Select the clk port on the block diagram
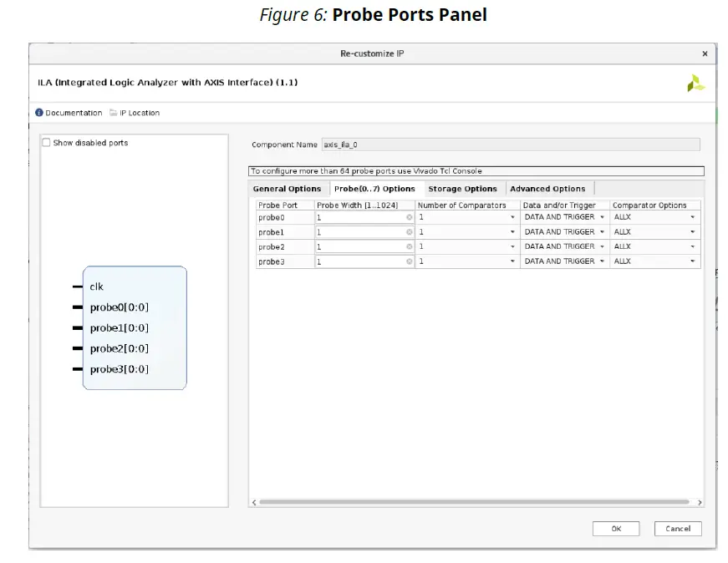This screenshot has width=728, height=563. (x=96, y=287)
